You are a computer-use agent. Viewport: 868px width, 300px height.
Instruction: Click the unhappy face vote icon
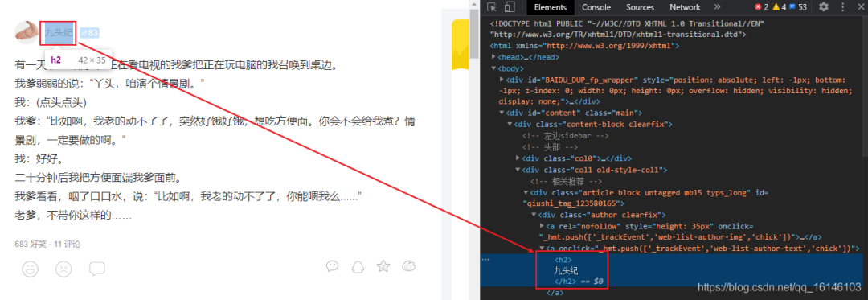[63, 269]
